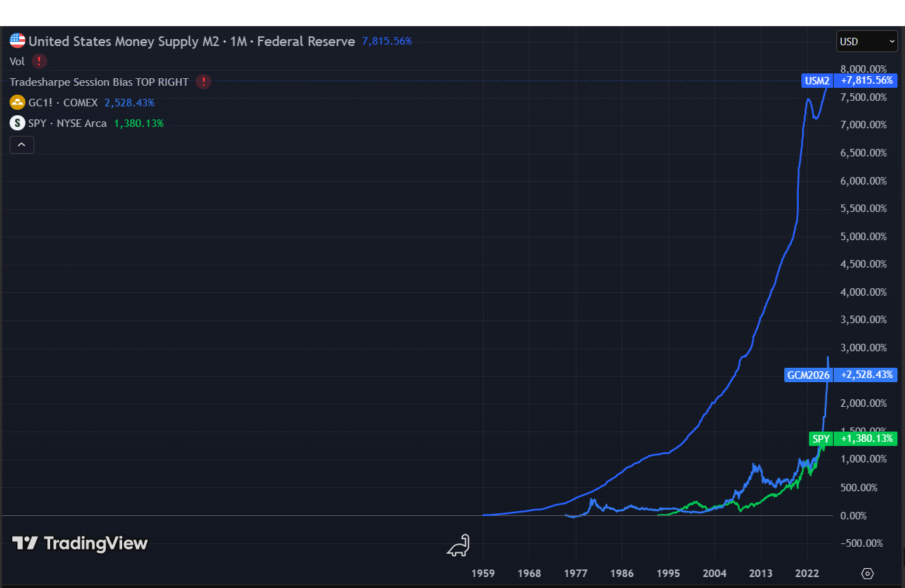Click the dinosaur icon near the time axis
The width and height of the screenshot is (905, 588).
pyautogui.click(x=459, y=545)
